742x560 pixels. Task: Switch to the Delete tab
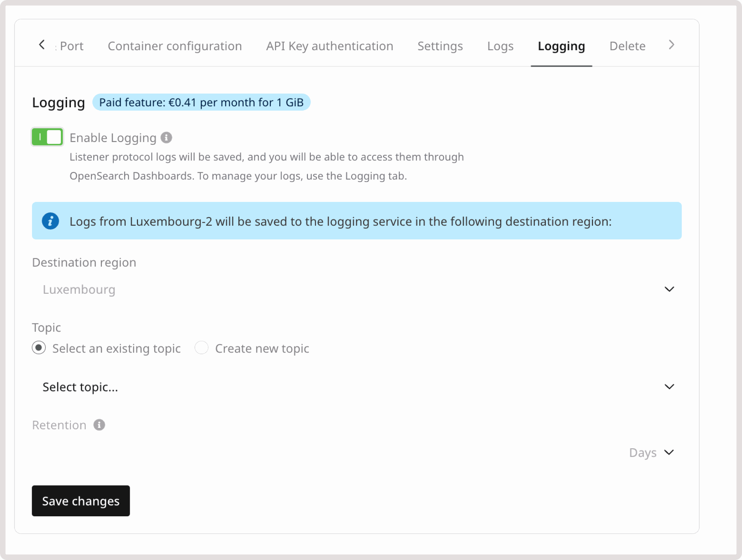click(x=627, y=46)
